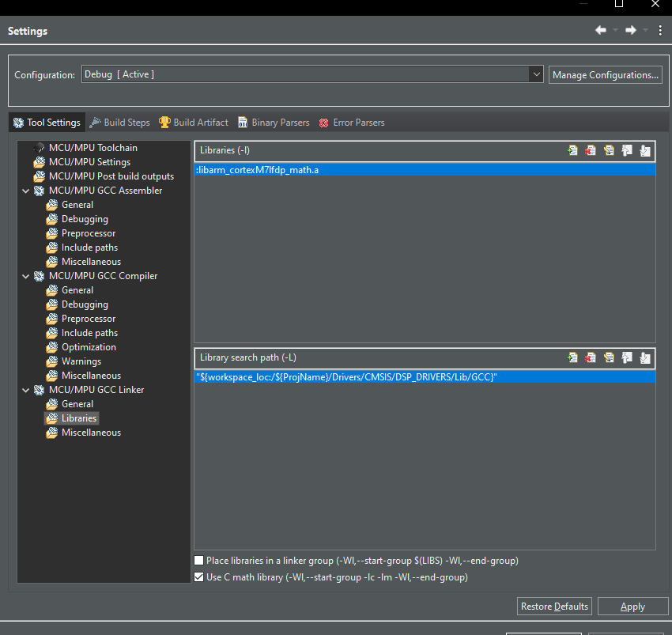Image resolution: width=672 pixels, height=635 pixels.
Task: Move Library search path entry up
Action: [627, 357]
